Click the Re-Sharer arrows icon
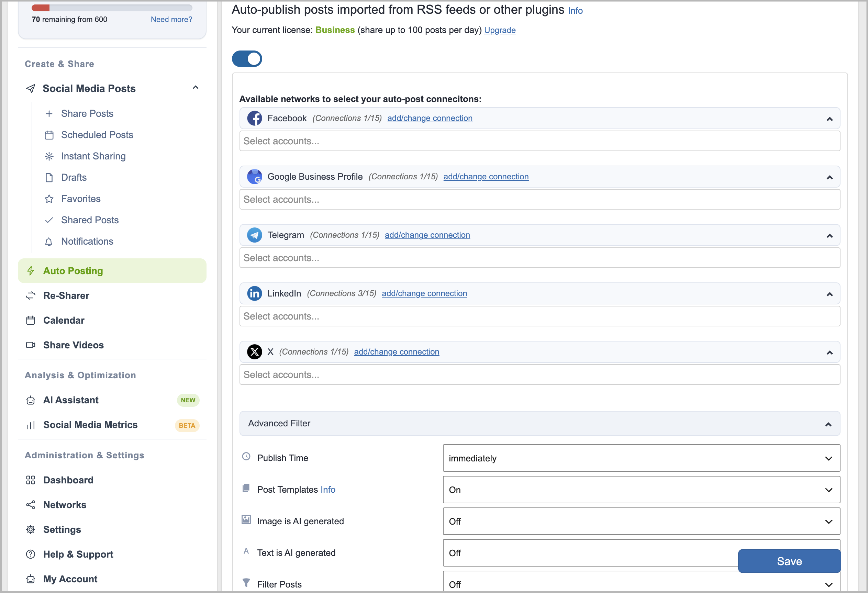The height and width of the screenshot is (593, 868). click(x=31, y=296)
